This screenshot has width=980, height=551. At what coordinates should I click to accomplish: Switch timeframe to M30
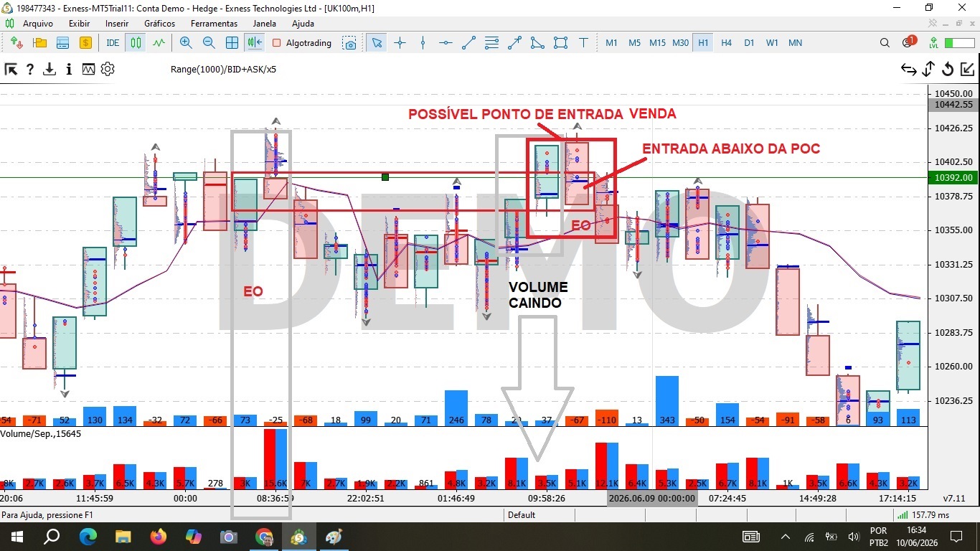680,43
